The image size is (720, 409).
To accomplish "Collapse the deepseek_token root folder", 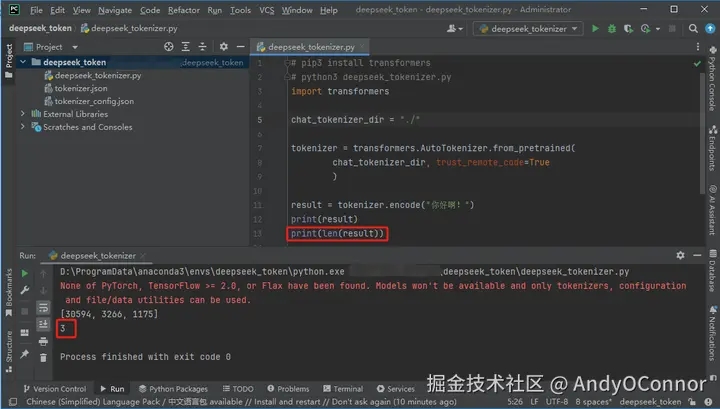I will pyautogui.click(x=22, y=62).
